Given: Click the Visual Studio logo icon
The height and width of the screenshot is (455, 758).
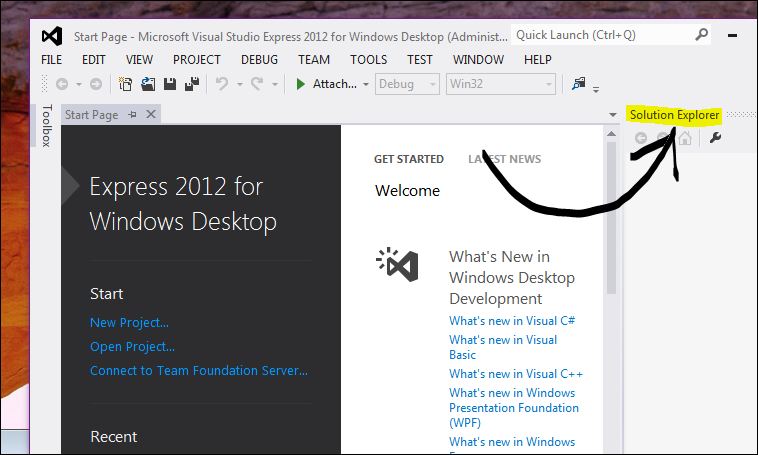Looking at the screenshot, I should click(x=52, y=36).
